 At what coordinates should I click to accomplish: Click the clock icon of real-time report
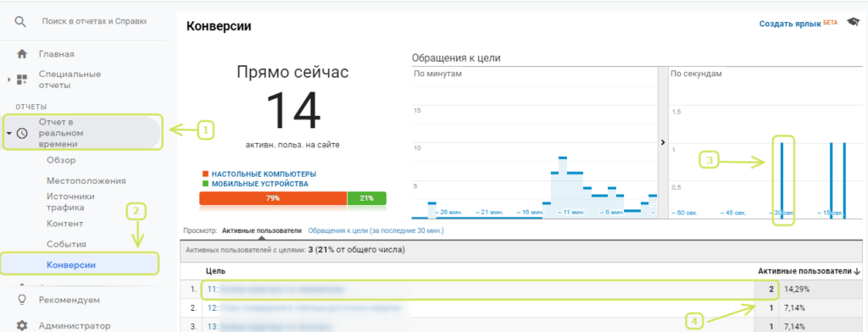(x=22, y=133)
